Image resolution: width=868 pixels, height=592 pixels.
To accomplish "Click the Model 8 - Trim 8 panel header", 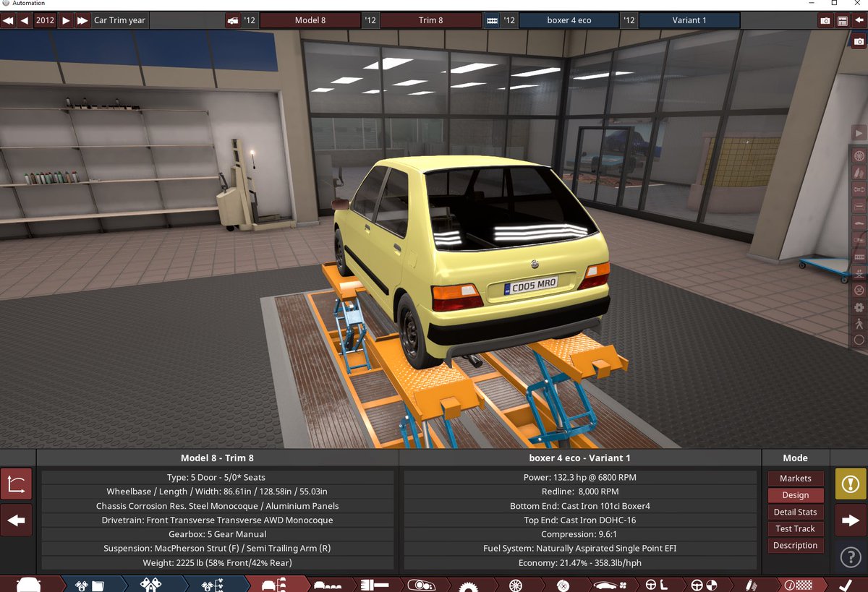I will (218, 458).
